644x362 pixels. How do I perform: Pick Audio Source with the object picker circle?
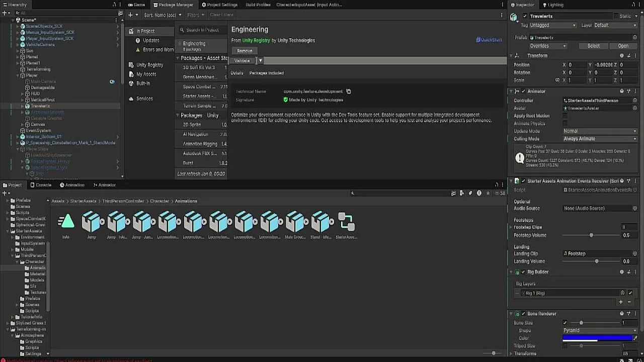click(634, 208)
